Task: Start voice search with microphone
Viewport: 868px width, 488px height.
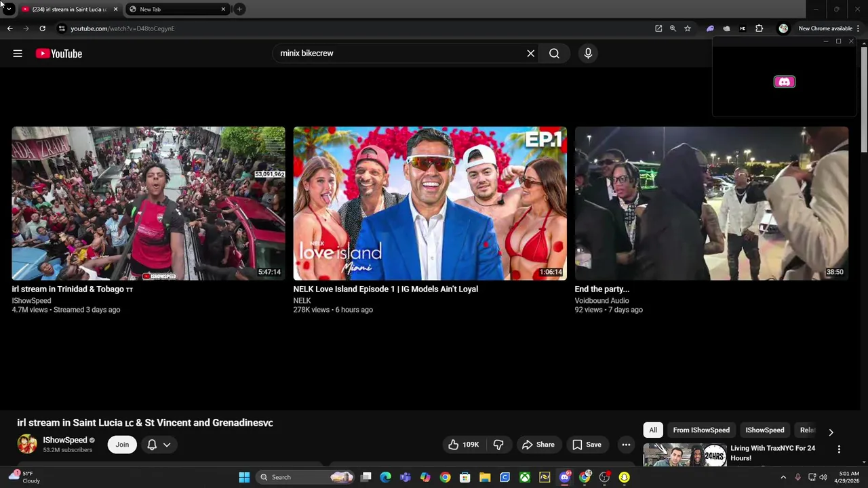Action: 588,54
